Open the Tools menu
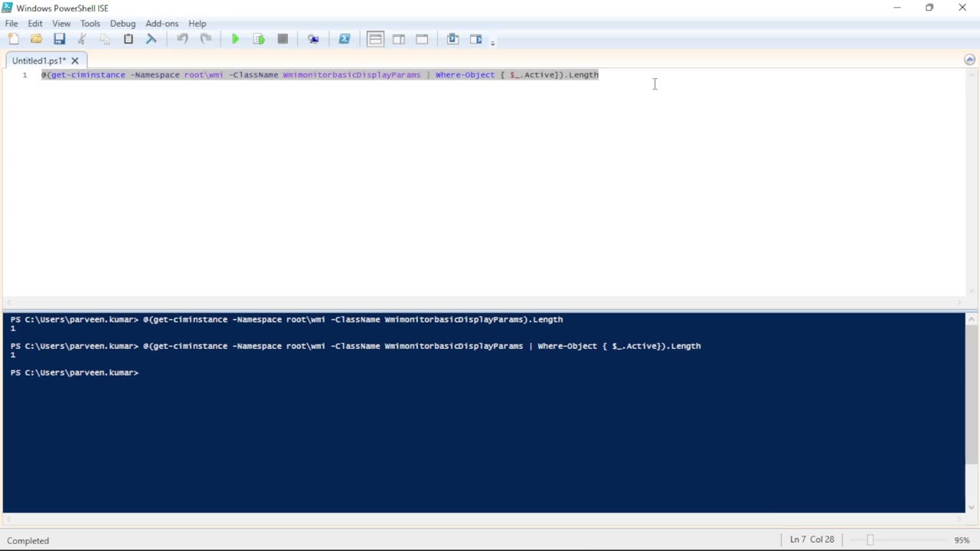Viewport: 980px width, 551px height. [x=90, y=24]
